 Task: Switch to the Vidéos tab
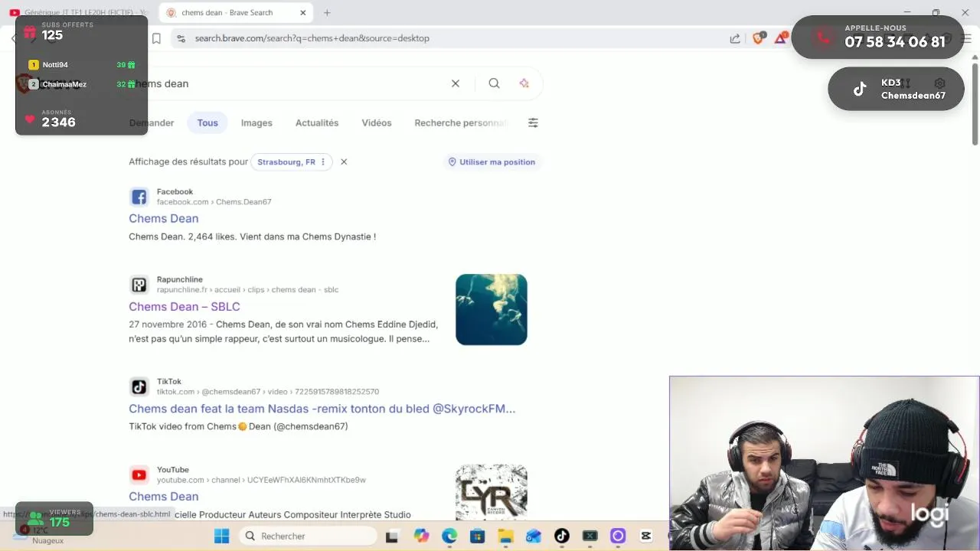(x=377, y=122)
